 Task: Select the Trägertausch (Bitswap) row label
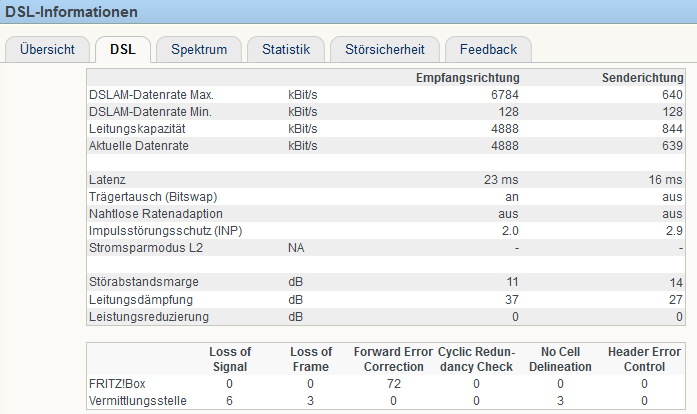pos(153,197)
